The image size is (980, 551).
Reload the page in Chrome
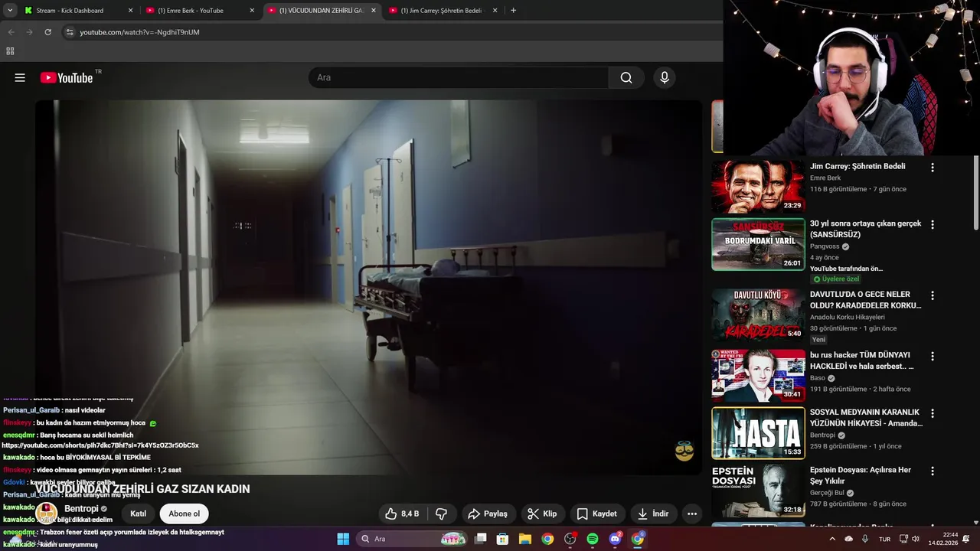47,32
